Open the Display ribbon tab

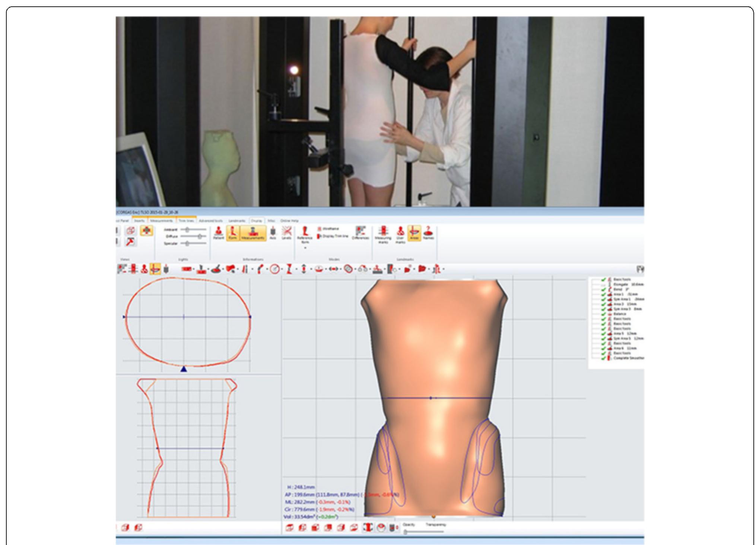257,221
